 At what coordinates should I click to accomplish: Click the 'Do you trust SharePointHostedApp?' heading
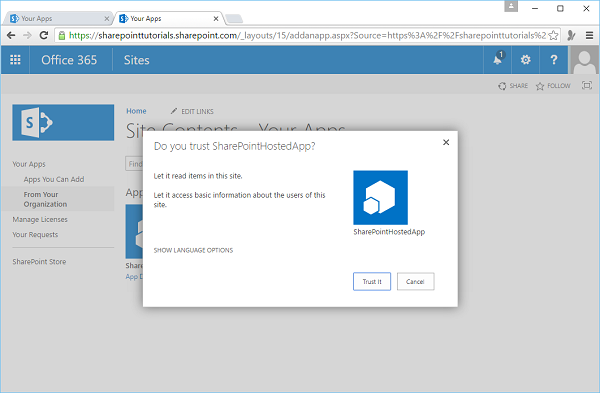tap(234, 146)
